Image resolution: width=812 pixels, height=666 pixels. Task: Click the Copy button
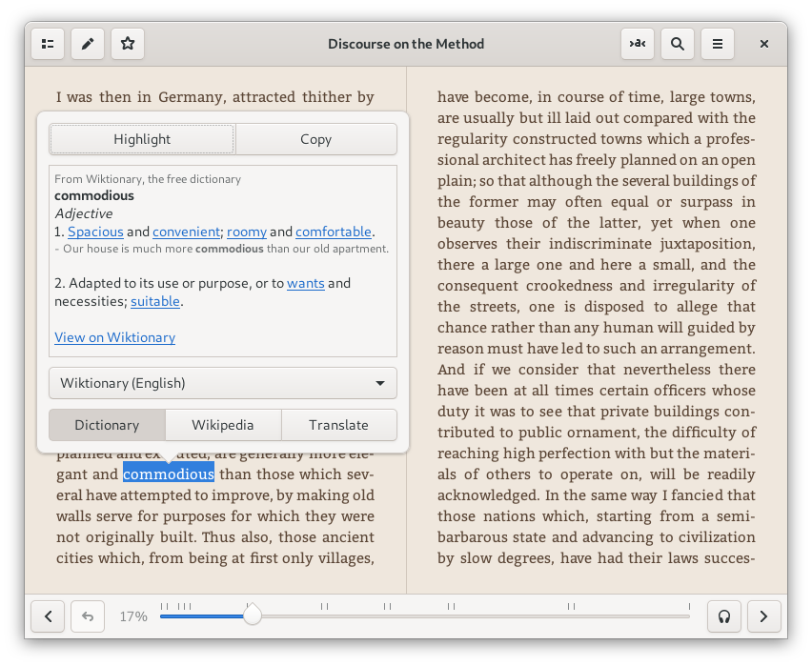tap(315, 139)
